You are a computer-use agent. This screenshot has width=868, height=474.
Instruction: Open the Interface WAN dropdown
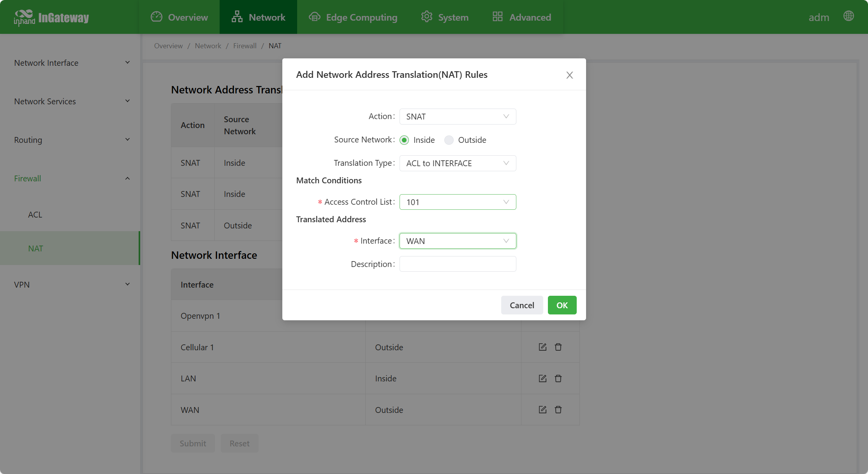(x=458, y=241)
